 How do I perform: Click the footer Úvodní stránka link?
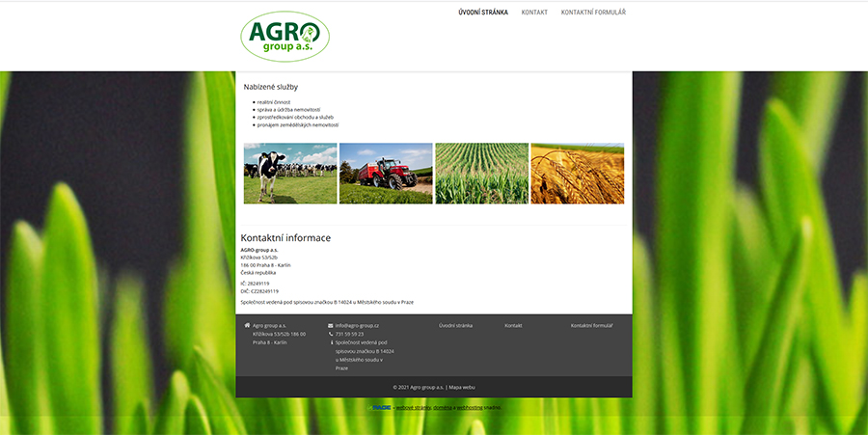[x=455, y=325]
